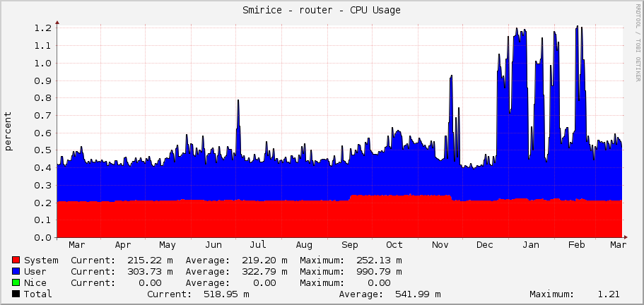The height and width of the screenshot is (305, 644).
Task: Click System maximum value '252.13 m'
Action: pyautogui.click(x=380, y=261)
